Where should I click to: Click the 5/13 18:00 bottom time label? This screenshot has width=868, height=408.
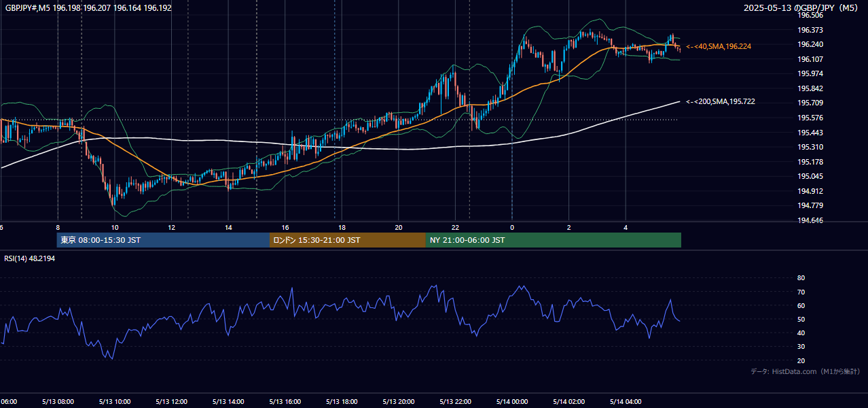coord(342,402)
